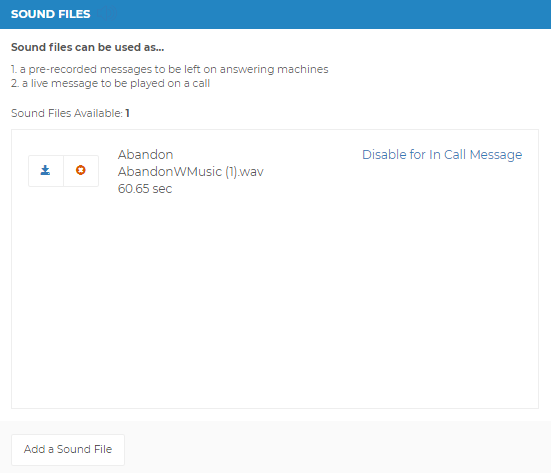
Task: Click the AbandonWMusic (1).wav filename
Action: [190, 171]
